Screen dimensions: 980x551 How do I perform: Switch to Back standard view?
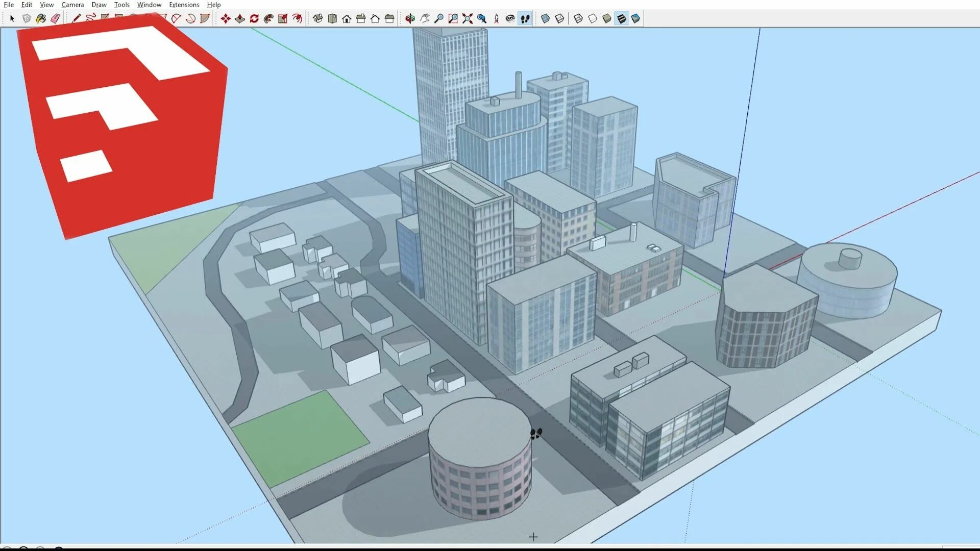point(375,19)
